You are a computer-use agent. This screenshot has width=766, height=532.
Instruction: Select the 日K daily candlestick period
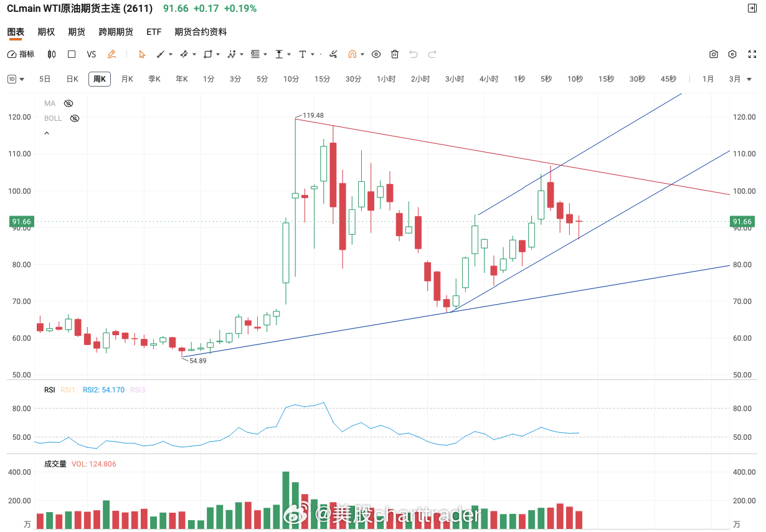point(72,79)
